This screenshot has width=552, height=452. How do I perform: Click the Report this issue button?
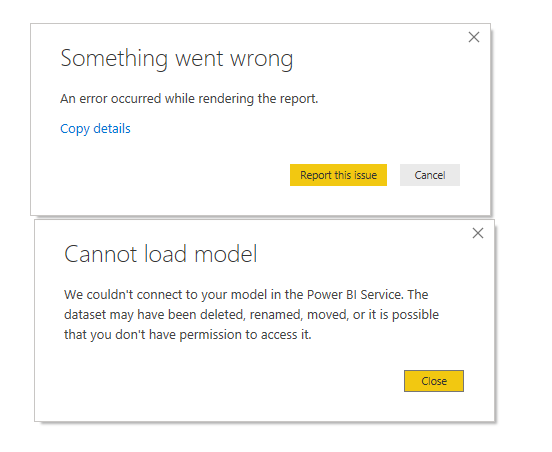click(x=338, y=175)
